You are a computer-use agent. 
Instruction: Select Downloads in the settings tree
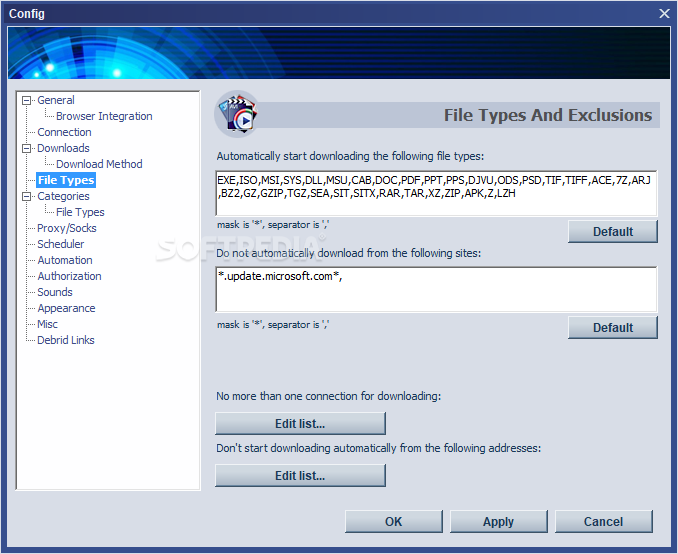coord(63,148)
